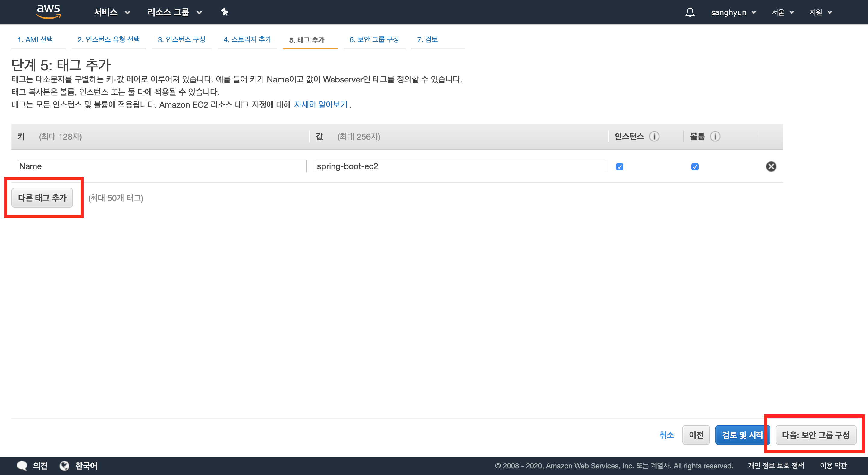Screen dimensions: 868x475
Task: Click the 의견 feedback speech bubble icon
Action: (x=22, y=466)
